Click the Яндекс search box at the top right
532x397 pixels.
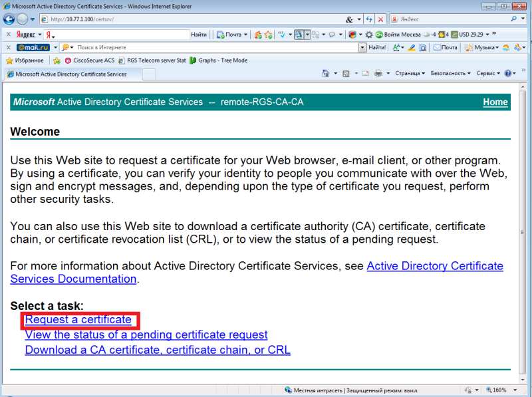454,19
